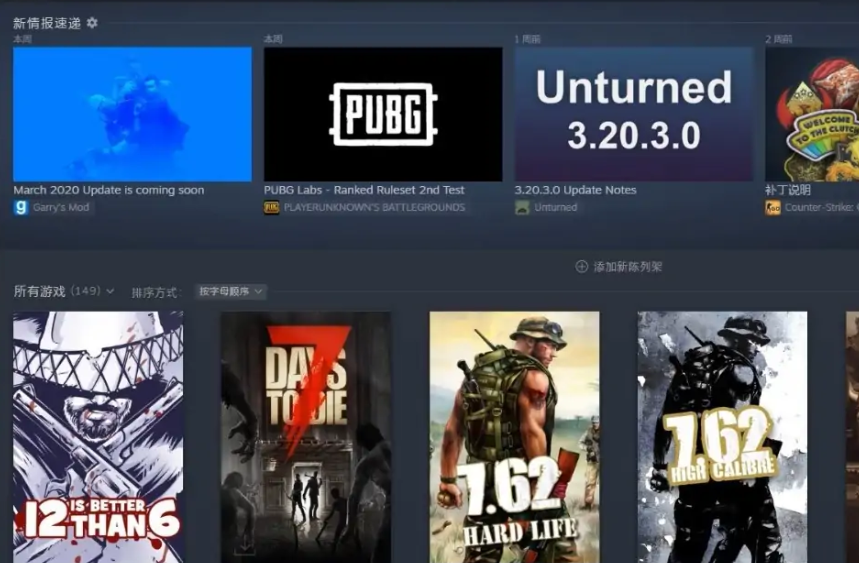Select the 7.62 High Calibre game cover
859x563 pixels.
pyautogui.click(x=722, y=437)
